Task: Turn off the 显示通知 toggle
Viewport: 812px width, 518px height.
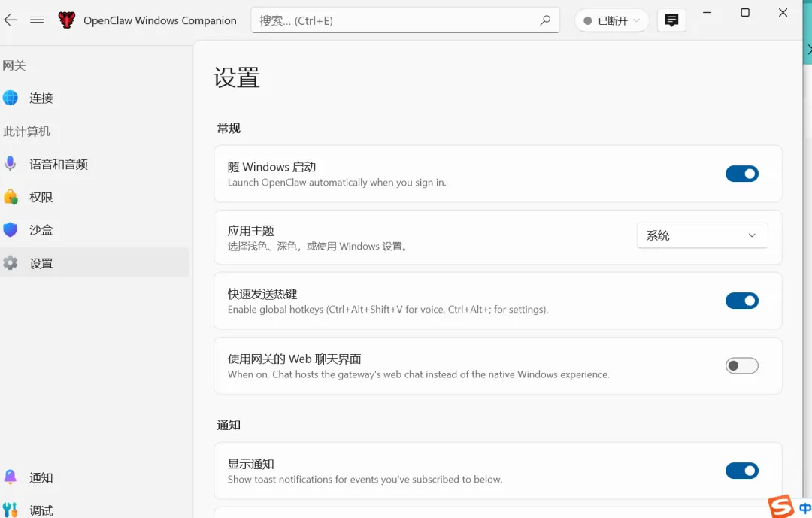Action: pyautogui.click(x=741, y=471)
